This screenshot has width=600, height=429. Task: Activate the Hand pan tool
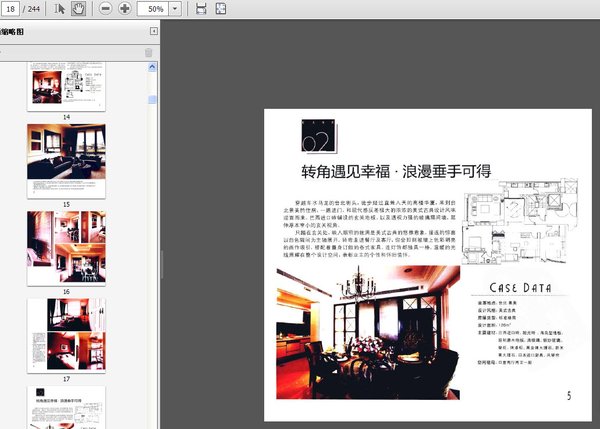[x=78, y=8]
